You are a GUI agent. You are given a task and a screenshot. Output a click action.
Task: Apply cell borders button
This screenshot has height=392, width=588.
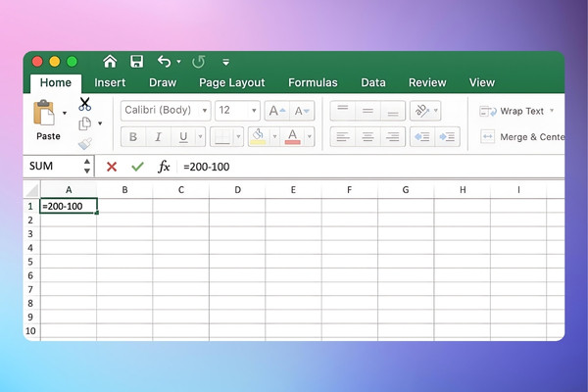pyautogui.click(x=222, y=137)
